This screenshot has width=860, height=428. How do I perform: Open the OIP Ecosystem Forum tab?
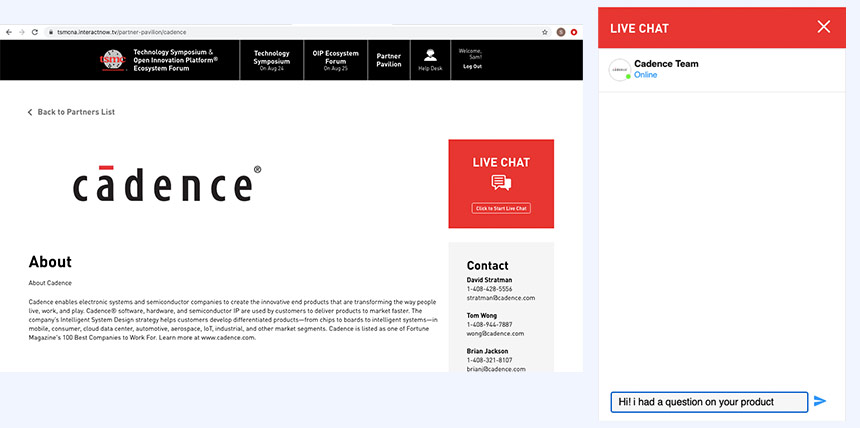click(336, 60)
